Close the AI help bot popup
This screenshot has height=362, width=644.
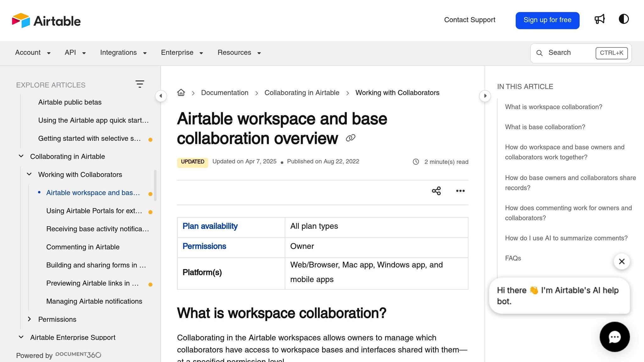pos(621,261)
